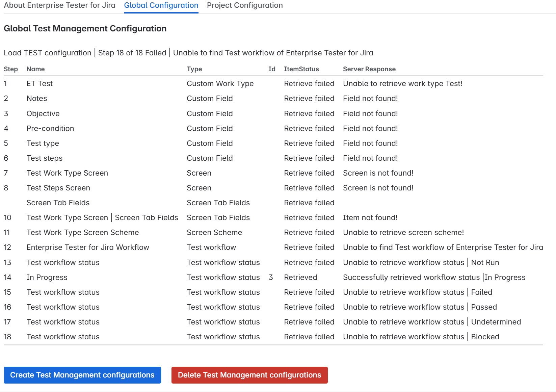Click 'Unable to retrieve work type Test!' message

402,84
